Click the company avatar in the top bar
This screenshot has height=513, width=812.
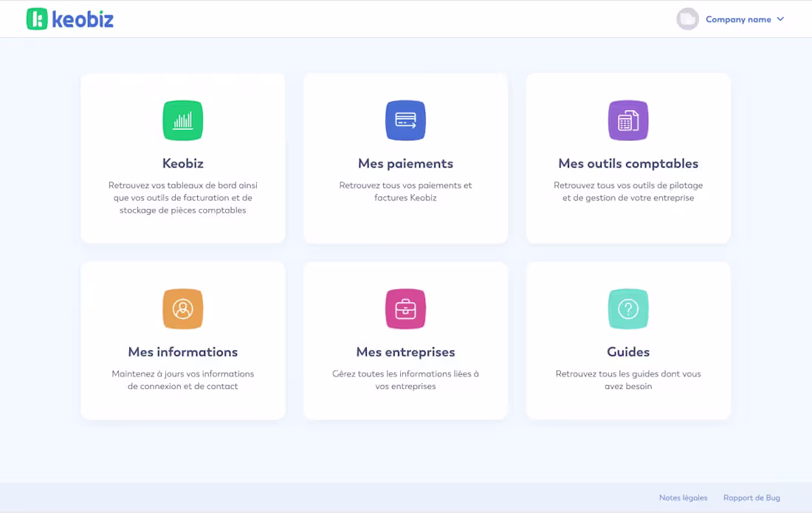687,18
